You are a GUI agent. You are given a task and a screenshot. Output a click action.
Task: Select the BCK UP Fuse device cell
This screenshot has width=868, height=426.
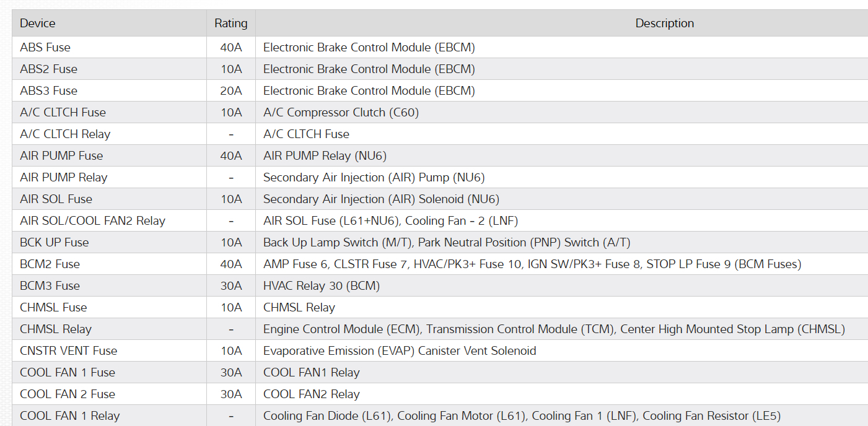point(54,242)
